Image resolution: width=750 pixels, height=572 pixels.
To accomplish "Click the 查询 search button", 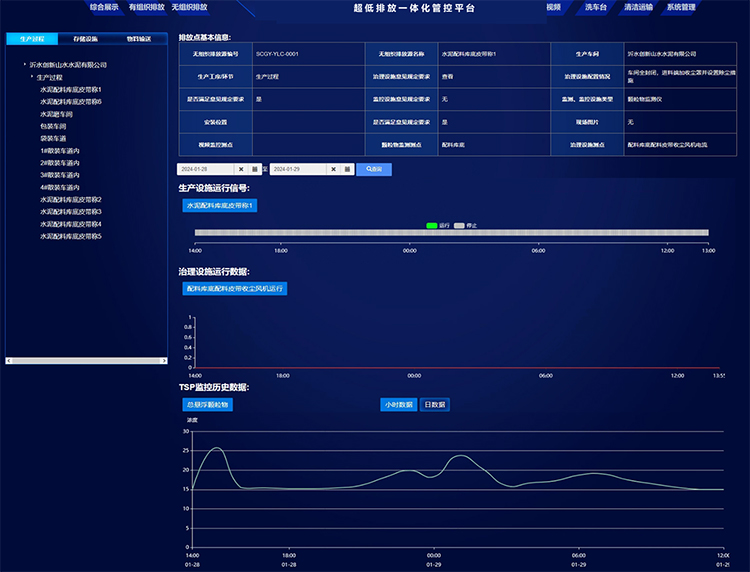I will pos(374,169).
